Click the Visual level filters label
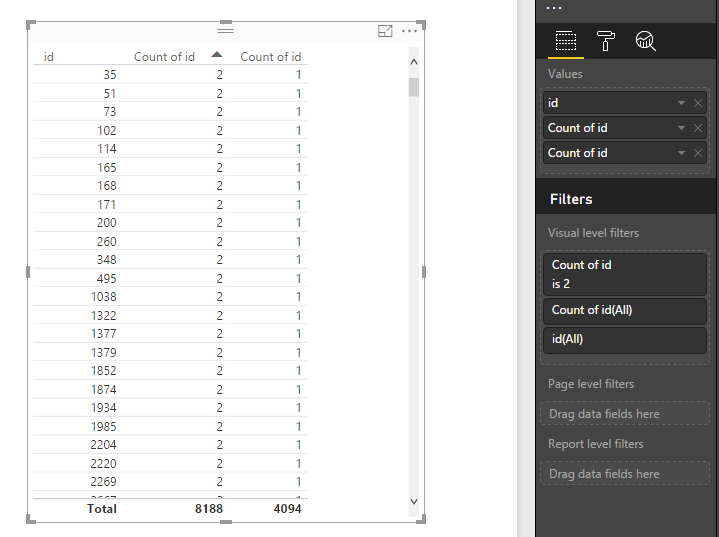This screenshot has width=719, height=537. (x=593, y=233)
